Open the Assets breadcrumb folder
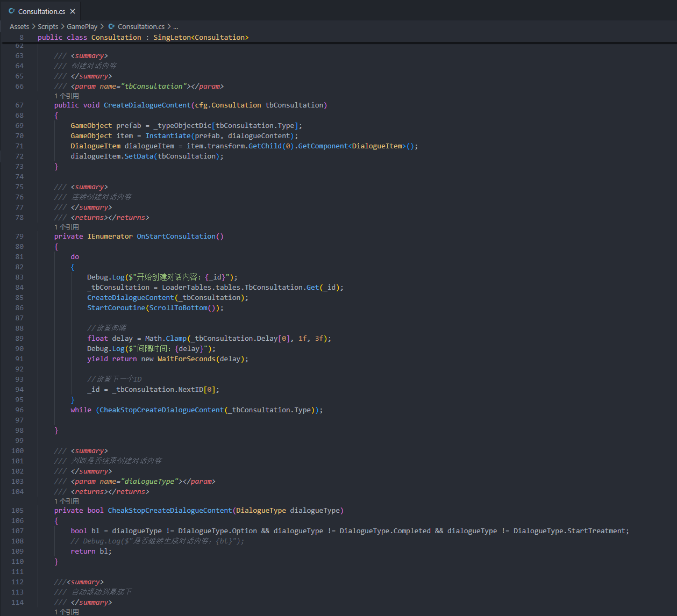This screenshot has height=616, width=677. (x=19, y=26)
